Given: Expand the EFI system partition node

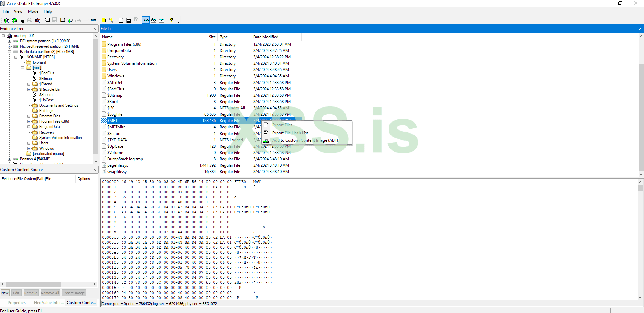Looking at the screenshot, I should click(x=10, y=41).
